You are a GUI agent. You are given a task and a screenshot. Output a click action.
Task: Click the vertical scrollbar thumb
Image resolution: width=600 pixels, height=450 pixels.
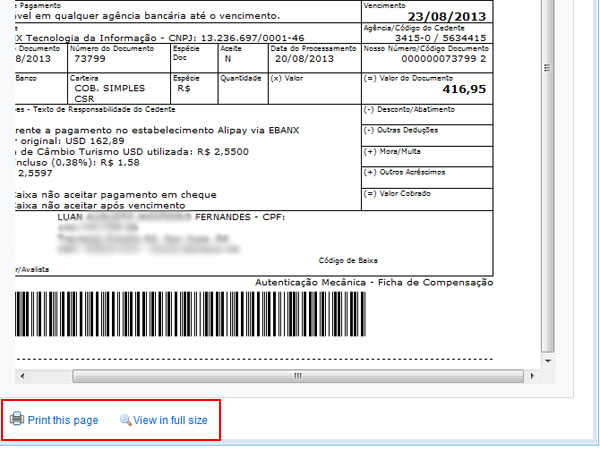click(548, 176)
